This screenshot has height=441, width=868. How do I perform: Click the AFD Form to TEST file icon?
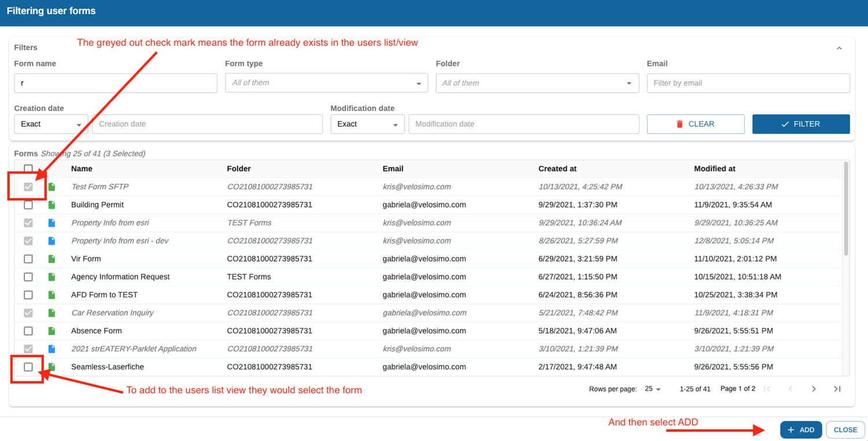coord(52,295)
